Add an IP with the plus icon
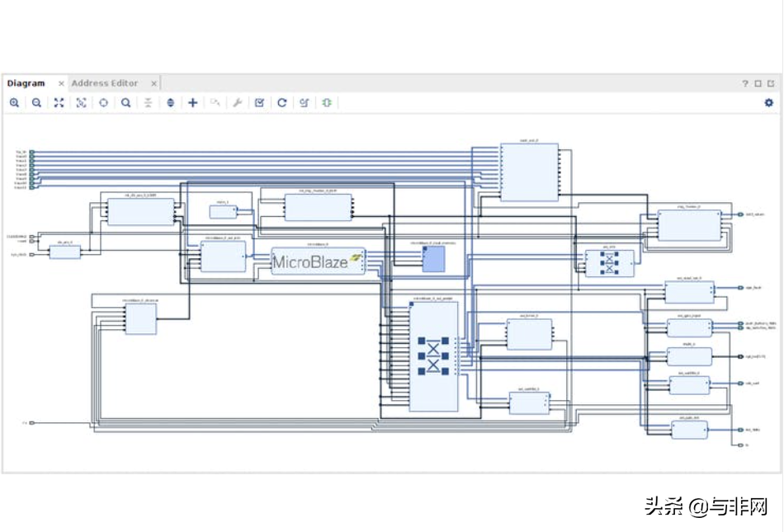784x532 pixels. tap(193, 103)
